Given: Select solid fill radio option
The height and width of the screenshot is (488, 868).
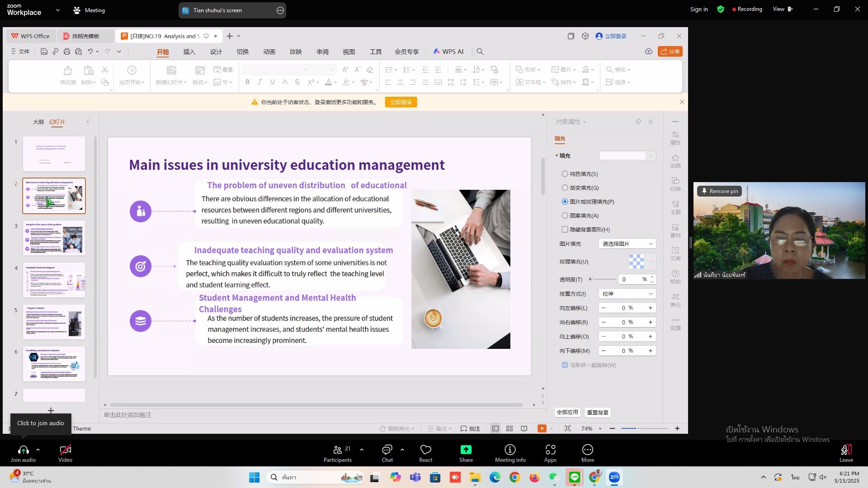Looking at the screenshot, I should coord(565,174).
